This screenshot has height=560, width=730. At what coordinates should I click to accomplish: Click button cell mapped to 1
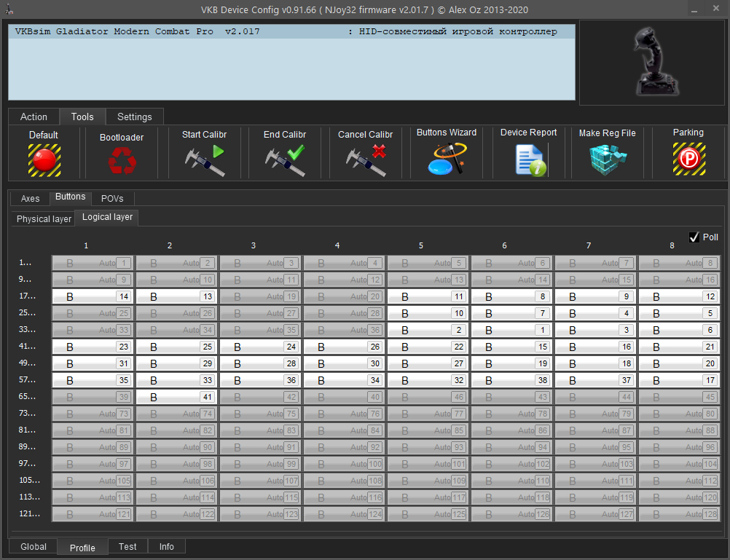pyautogui.click(x=511, y=330)
